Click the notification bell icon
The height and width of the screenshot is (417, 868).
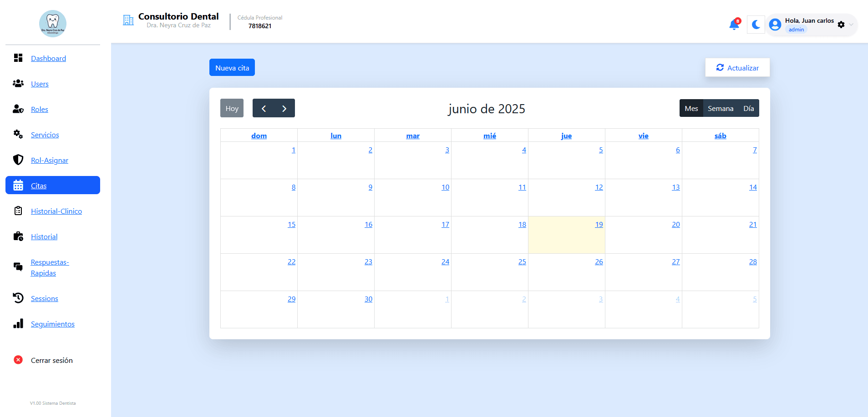[x=734, y=25]
